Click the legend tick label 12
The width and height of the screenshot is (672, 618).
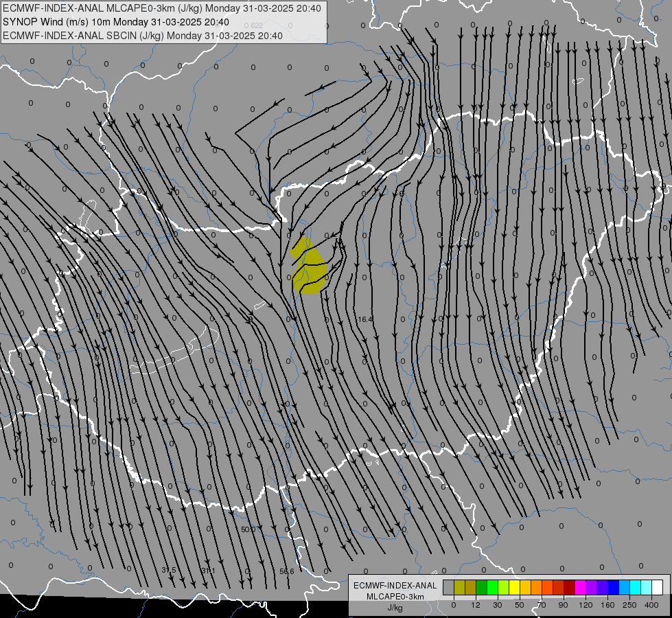(476, 605)
